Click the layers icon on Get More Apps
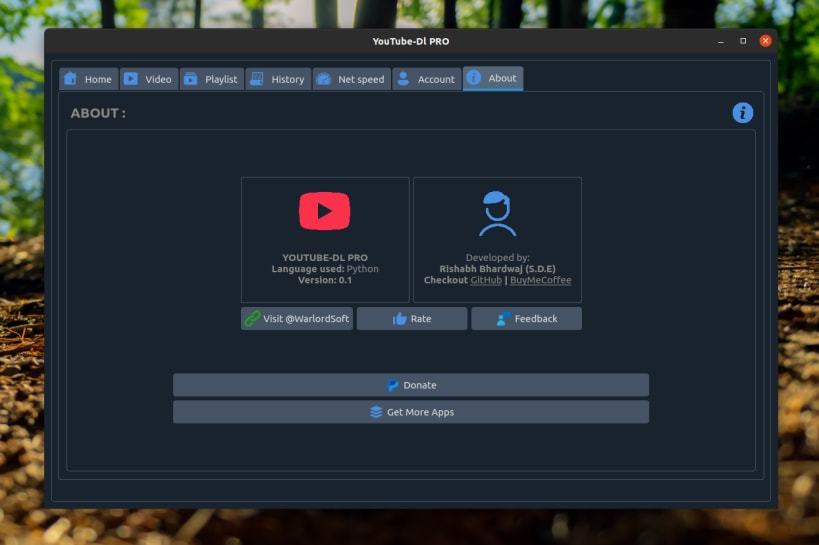This screenshot has width=819, height=545. pos(376,412)
